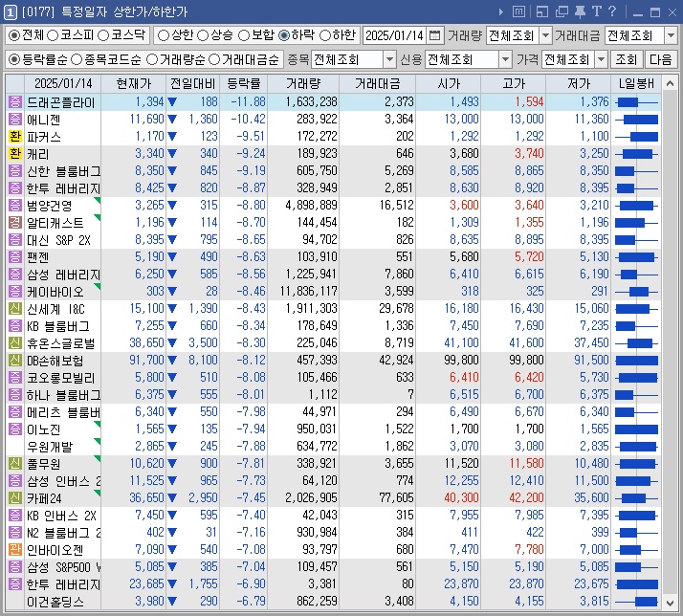Image resolution: width=683 pixels, height=616 pixels.
Task: Click the 관 badge beside 인바이오젠
Action: coord(14,550)
